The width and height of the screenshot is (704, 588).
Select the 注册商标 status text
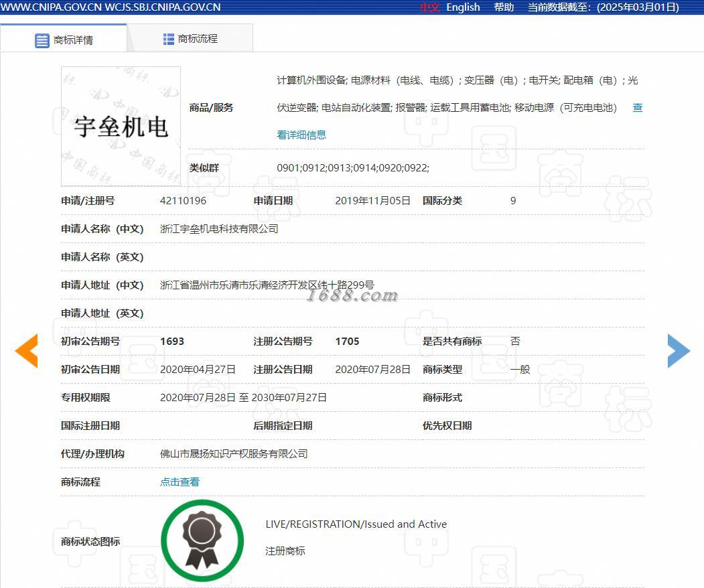[x=285, y=550]
